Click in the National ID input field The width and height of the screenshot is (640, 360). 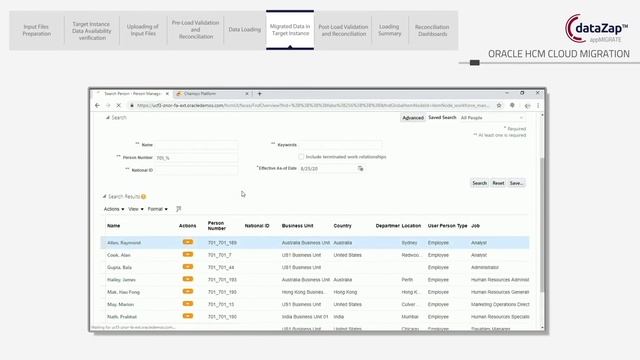click(196, 170)
